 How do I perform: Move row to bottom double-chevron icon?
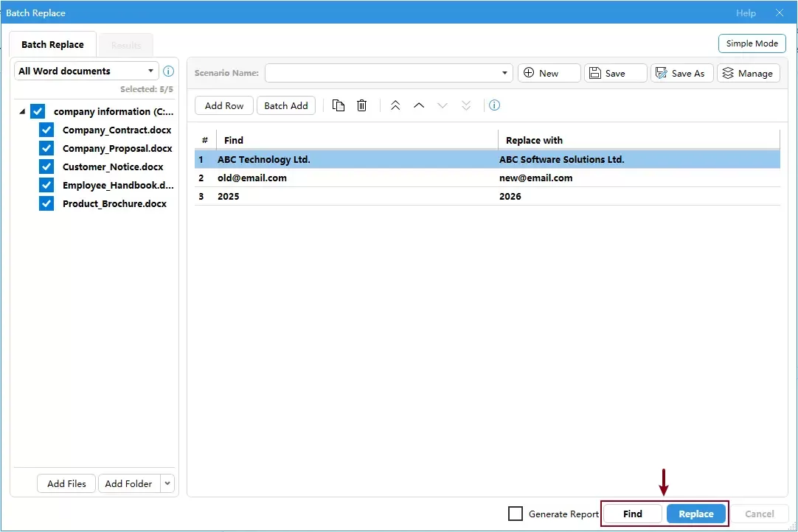(466, 105)
